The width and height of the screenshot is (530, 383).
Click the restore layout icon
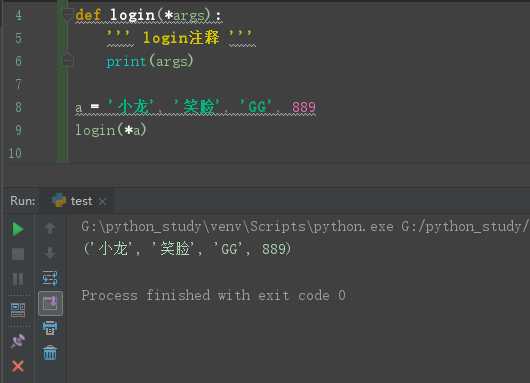pos(18,310)
